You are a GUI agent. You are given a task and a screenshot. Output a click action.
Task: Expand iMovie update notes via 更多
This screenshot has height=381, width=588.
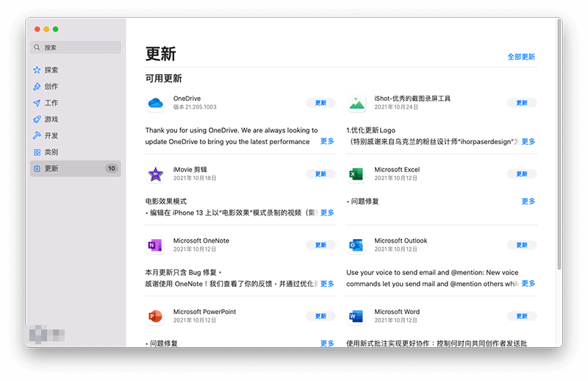pyautogui.click(x=327, y=213)
